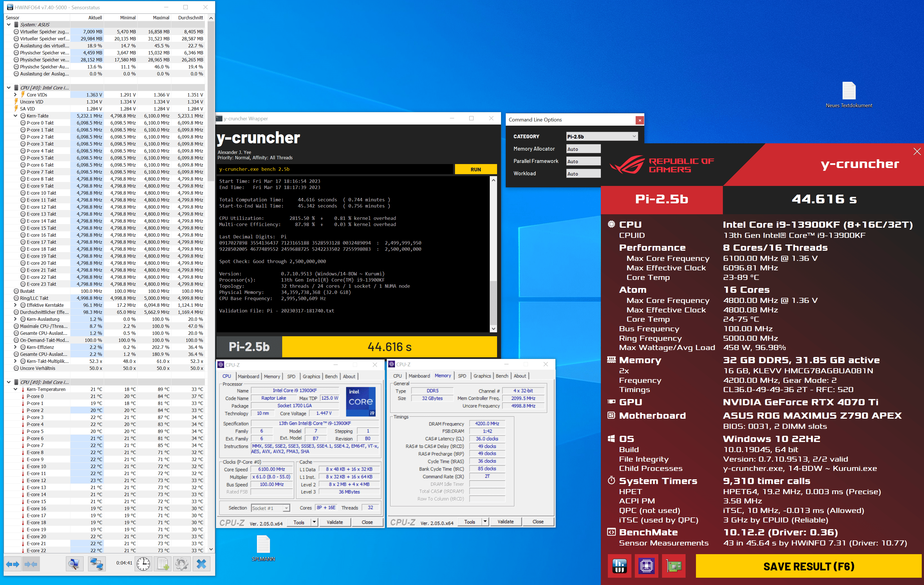The width and height of the screenshot is (924, 585).
Task: Open SPLMANN file on desktop
Action: pyautogui.click(x=263, y=549)
